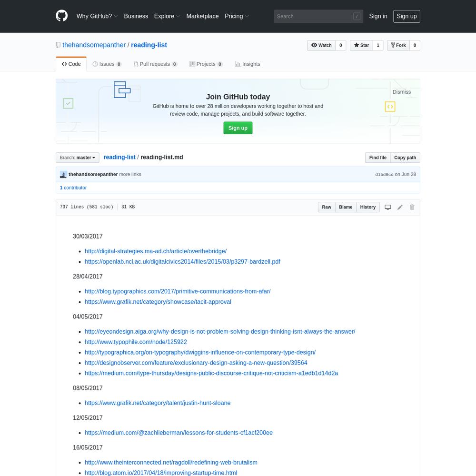The height and width of the screenshot is (476, 476).
Task: Click the Blame button
Action: click(x=346, y=207)
